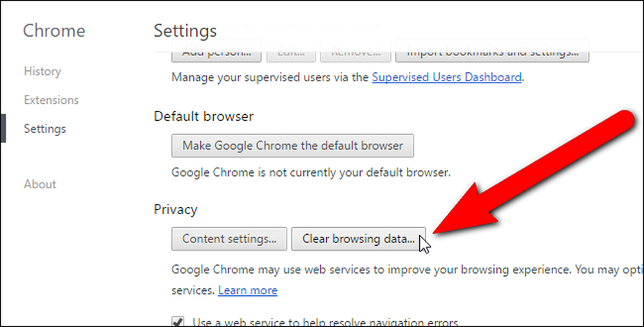Click the Clear browsing data button
The width and height of the screenshot is (644, 327).
point(359,239)
